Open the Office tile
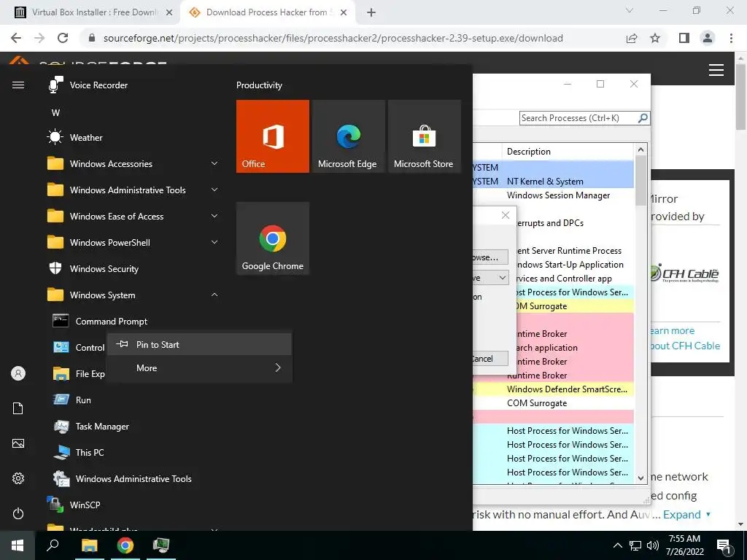This screenshot has width=747, height=560. [273, 136]
